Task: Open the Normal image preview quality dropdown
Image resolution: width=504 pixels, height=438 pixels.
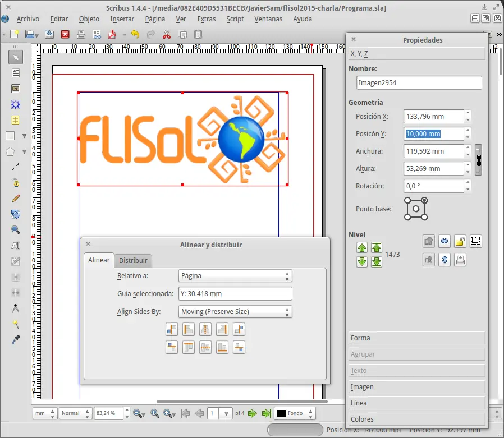Action: (x=75, y=413)
